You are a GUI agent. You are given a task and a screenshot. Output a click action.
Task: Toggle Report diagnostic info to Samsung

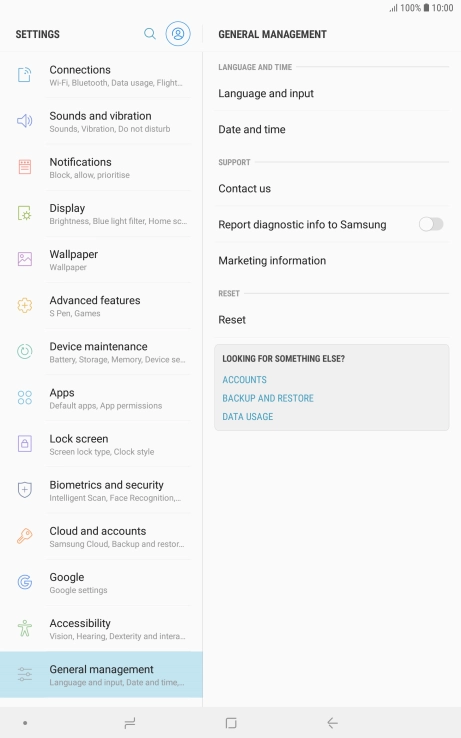click(x=431, y=224)
